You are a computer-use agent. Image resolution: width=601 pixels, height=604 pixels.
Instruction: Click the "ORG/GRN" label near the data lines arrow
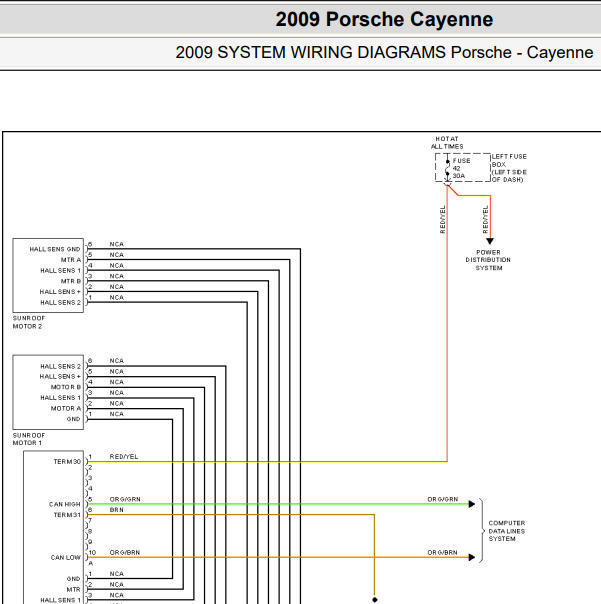click(443, 499)
